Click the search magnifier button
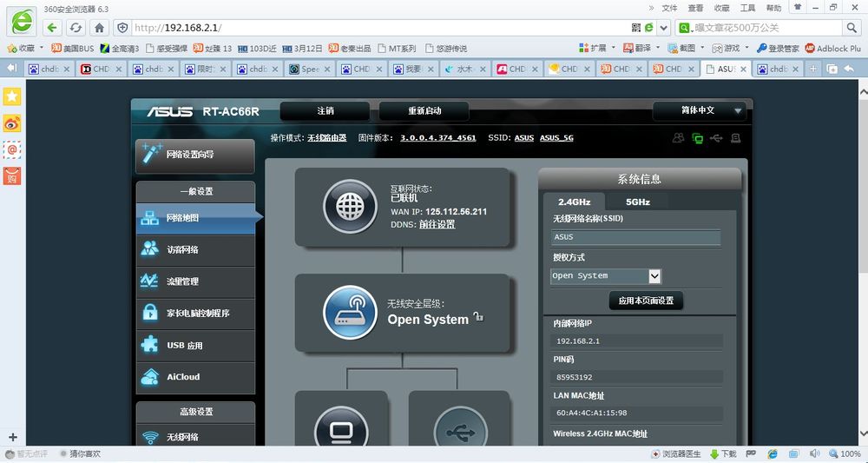868x463 pixels. (851, 28)
